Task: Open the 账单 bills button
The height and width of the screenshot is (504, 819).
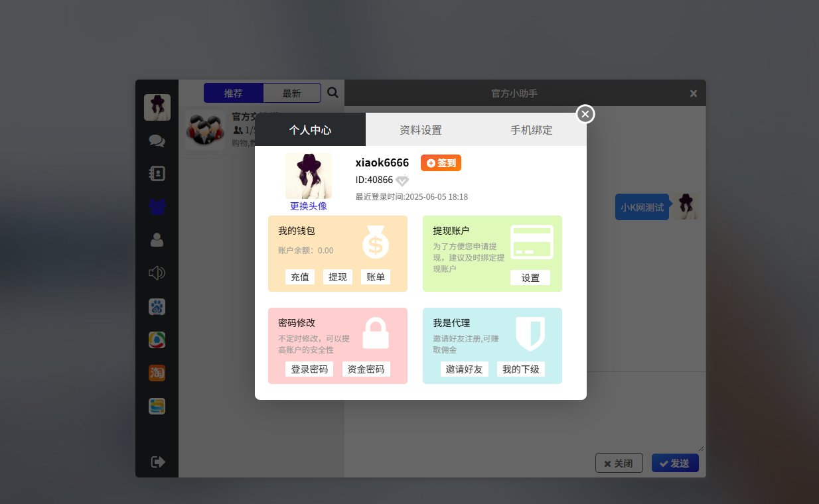Action: tap(376, 277)
